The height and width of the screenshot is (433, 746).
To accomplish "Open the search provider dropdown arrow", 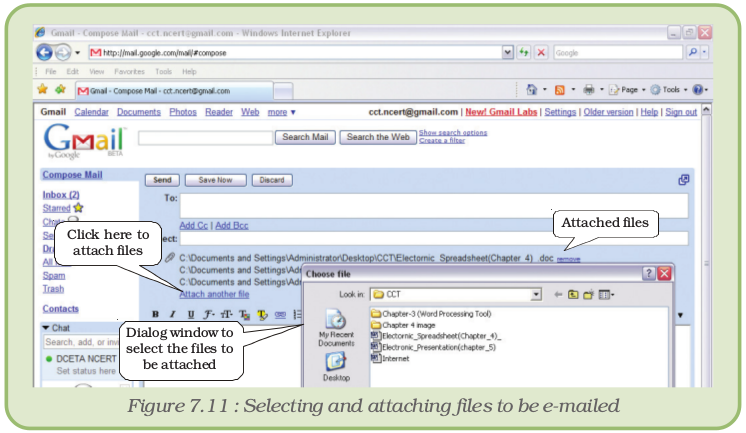I will tap(705, 52).
